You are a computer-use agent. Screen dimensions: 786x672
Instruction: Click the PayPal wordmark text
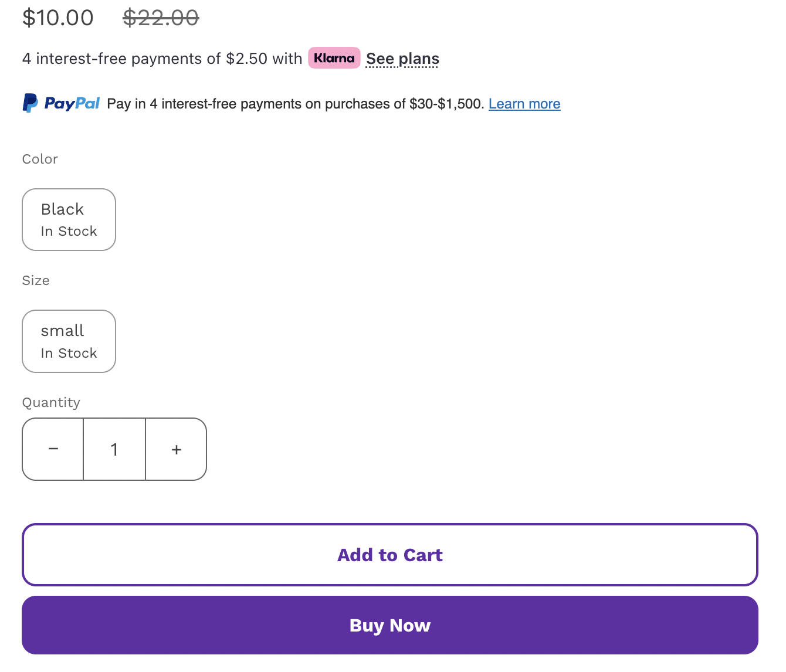(72, 104)
